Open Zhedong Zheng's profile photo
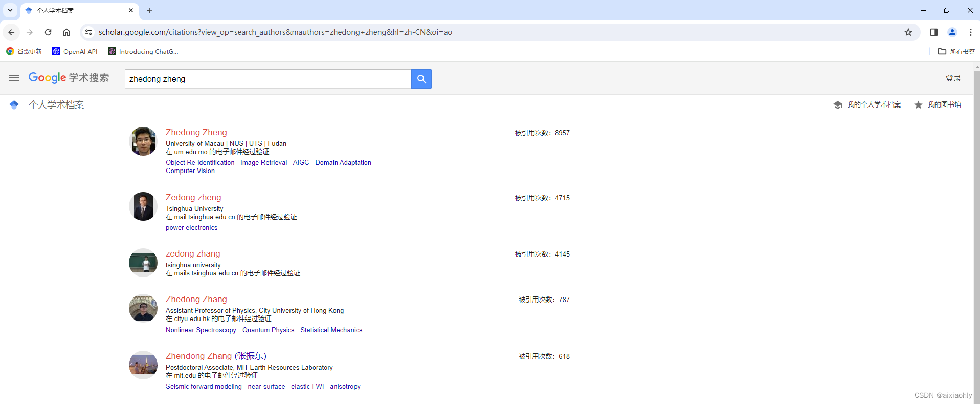 click(x=143, y=141)
